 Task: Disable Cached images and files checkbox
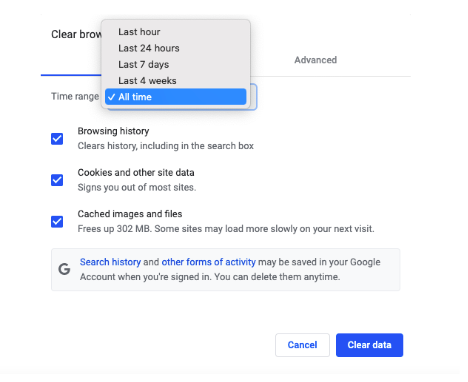coord(57,221)
